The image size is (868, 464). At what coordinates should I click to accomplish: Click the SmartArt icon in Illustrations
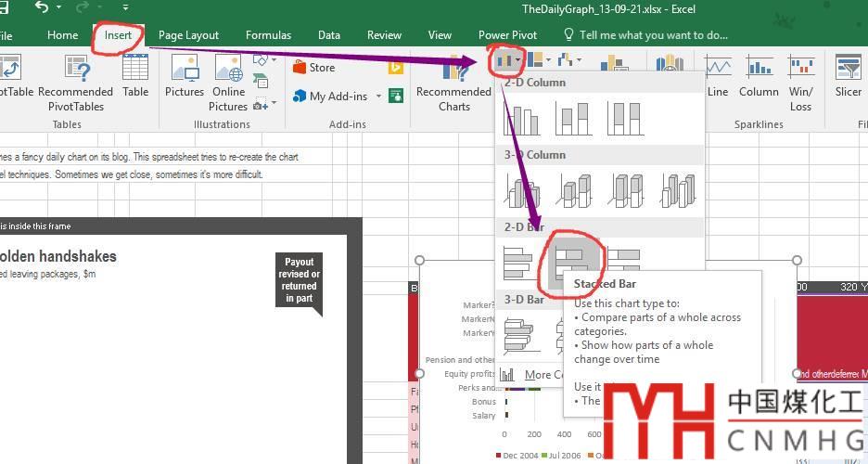(261, 81)
